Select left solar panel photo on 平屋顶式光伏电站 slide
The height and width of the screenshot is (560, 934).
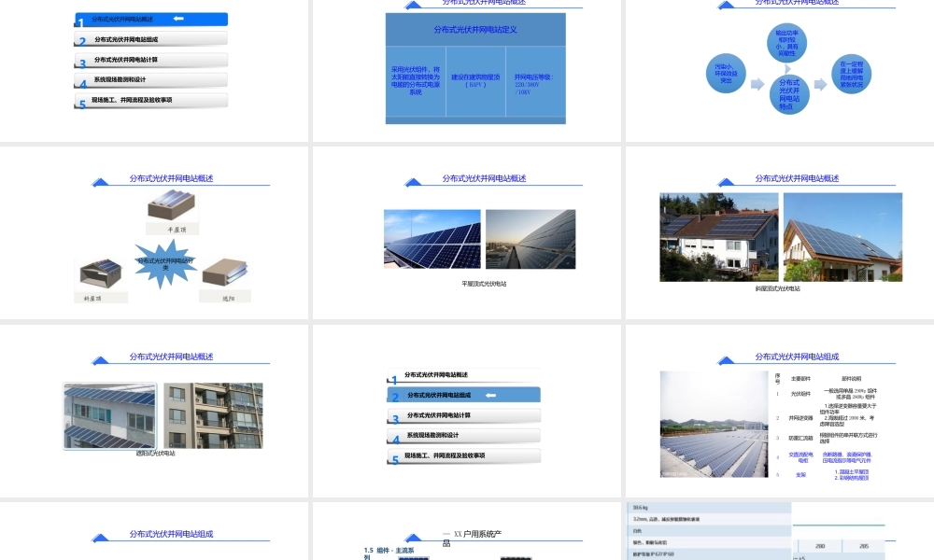(432, 239)
